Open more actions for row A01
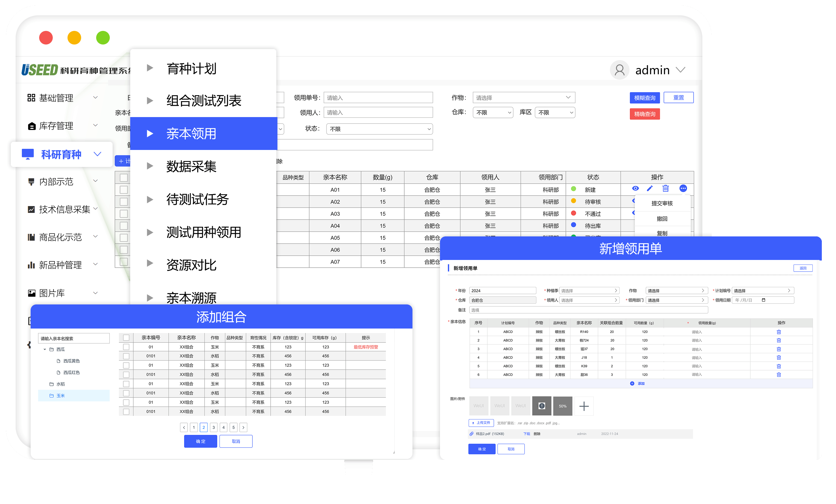The width and height of the screenshot is (836, 504). pos(683,189)
